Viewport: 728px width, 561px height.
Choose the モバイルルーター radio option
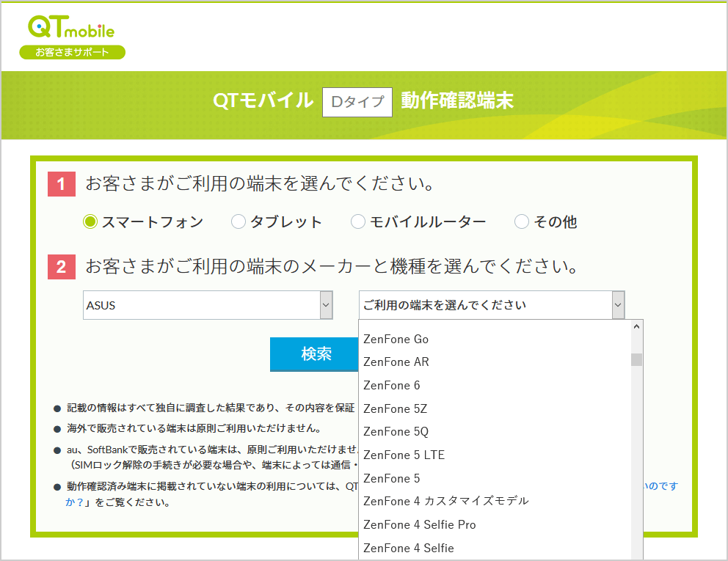[357, 221]
